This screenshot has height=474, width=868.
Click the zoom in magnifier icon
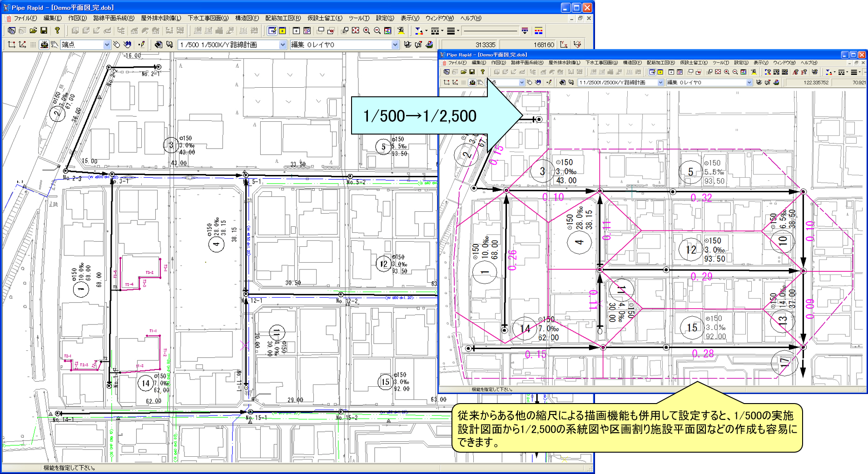point(367,30)
